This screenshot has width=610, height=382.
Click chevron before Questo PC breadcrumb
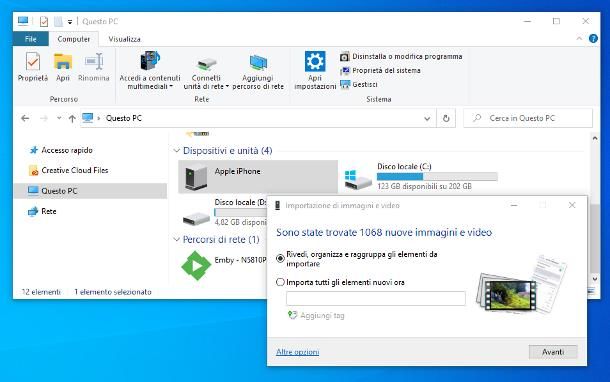[x=99, y=118]
